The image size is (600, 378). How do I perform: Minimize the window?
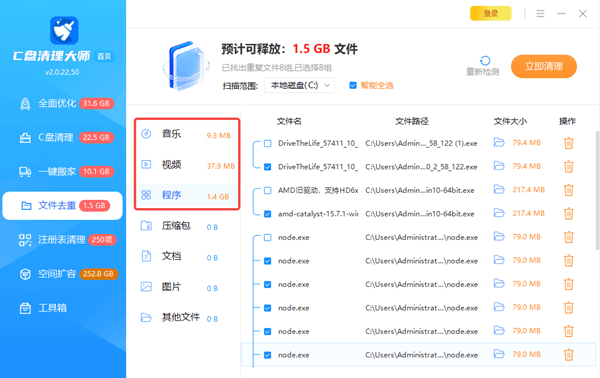click(561, 14)
